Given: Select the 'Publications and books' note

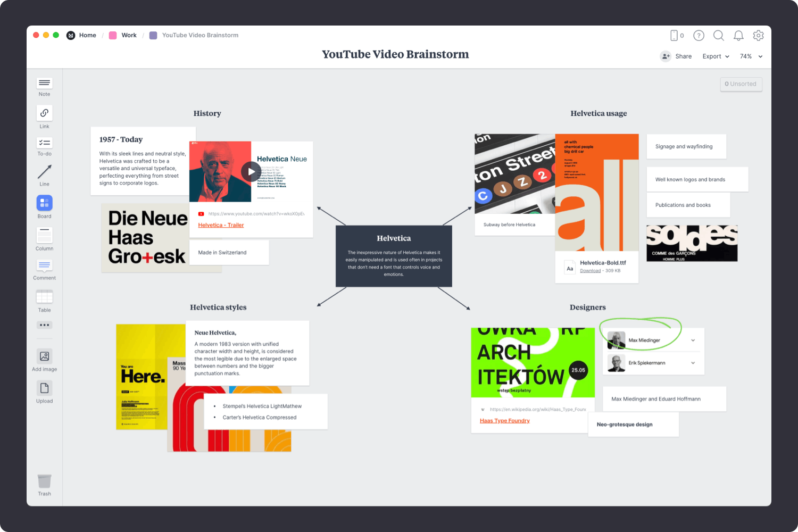Looking at the screenshot, I should click(x=688, y=205).
